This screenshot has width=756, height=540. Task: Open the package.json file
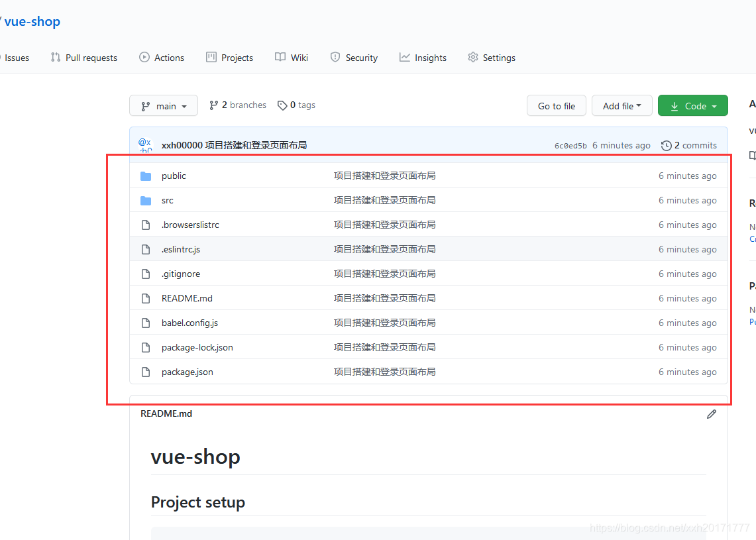tap(187, 372)
